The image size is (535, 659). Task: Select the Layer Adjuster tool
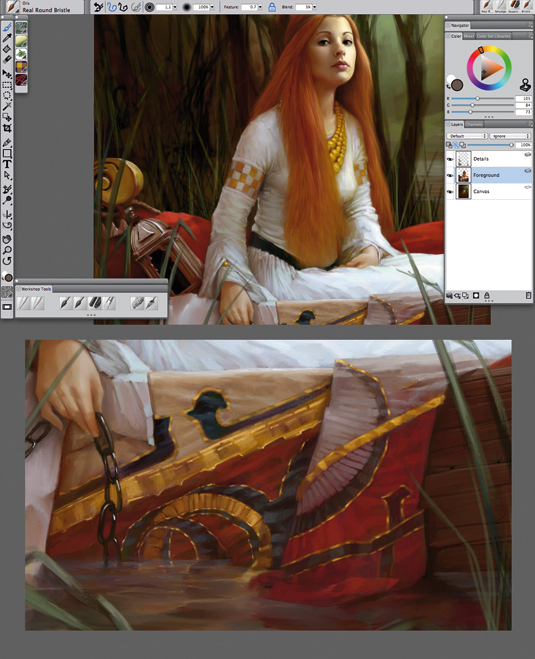(x=7, y=74)
